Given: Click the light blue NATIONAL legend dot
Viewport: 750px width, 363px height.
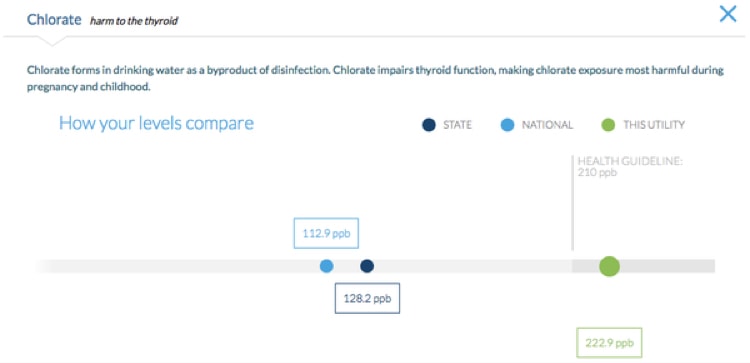Looking at the screenshot, I should tap(507, 125).
